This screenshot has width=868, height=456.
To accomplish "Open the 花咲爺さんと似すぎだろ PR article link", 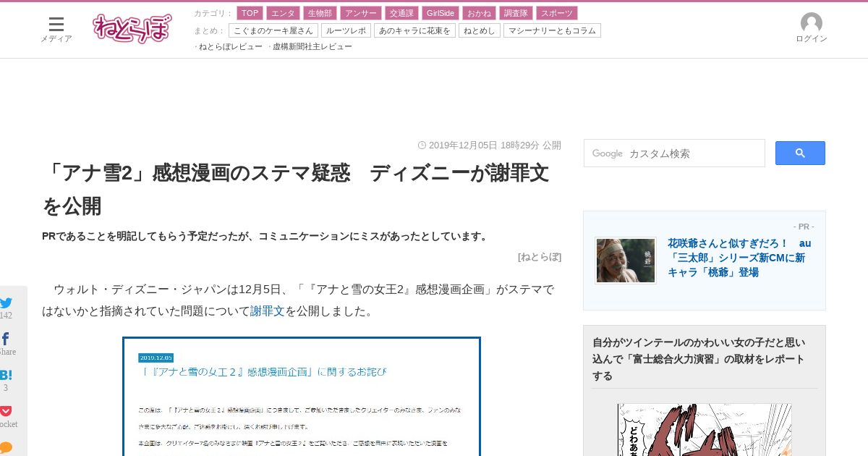I will (x=739, y=258).
